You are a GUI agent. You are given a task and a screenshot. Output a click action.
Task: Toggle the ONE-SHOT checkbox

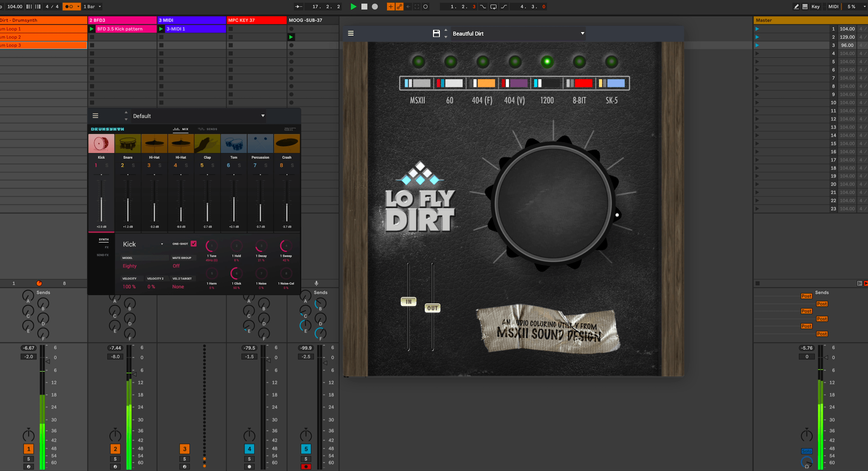193,243
